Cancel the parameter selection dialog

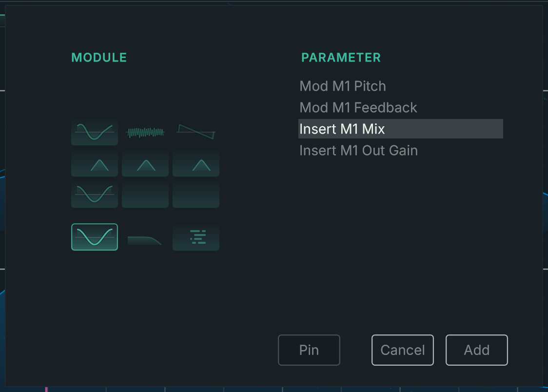(x=402, y=350)
